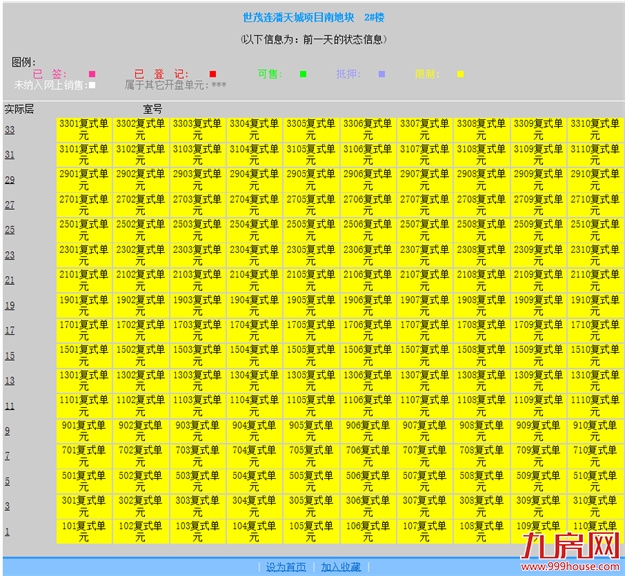Click the 加入收藏 link

coord(343,567)
